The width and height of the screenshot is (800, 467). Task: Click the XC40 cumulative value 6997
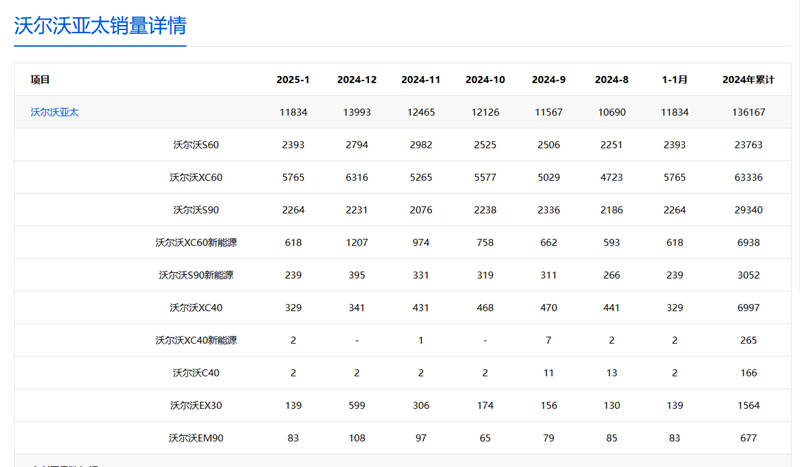tap(748, 308)
